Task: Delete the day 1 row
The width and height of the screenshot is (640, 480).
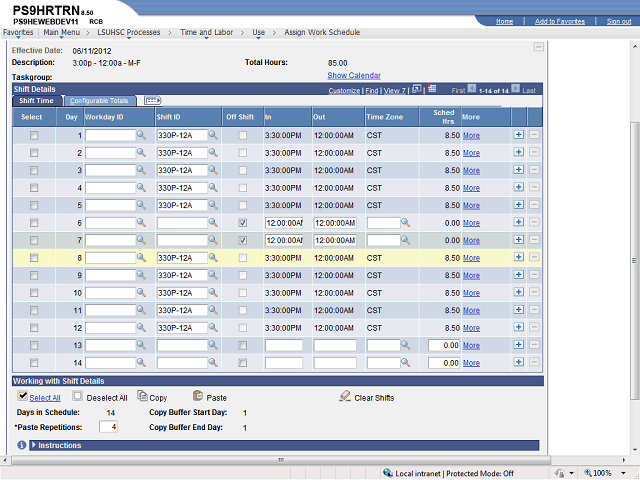Action: (534, 135)
